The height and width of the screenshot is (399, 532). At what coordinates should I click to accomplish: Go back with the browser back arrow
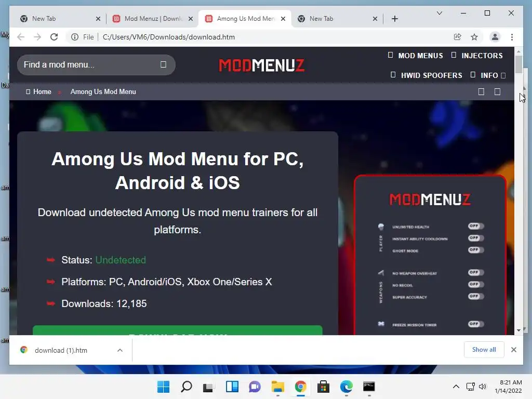[21, 37]
